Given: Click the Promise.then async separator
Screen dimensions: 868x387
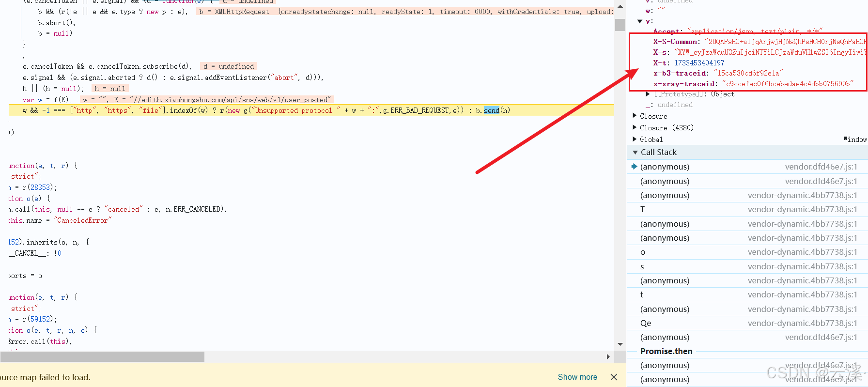Looking at the screenshot, I should point(666,351).
